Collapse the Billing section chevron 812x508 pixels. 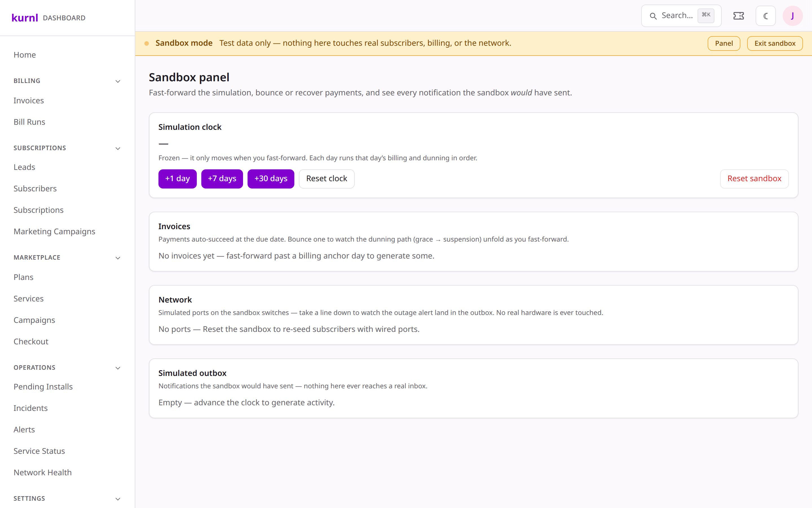[x=118, y=81]
